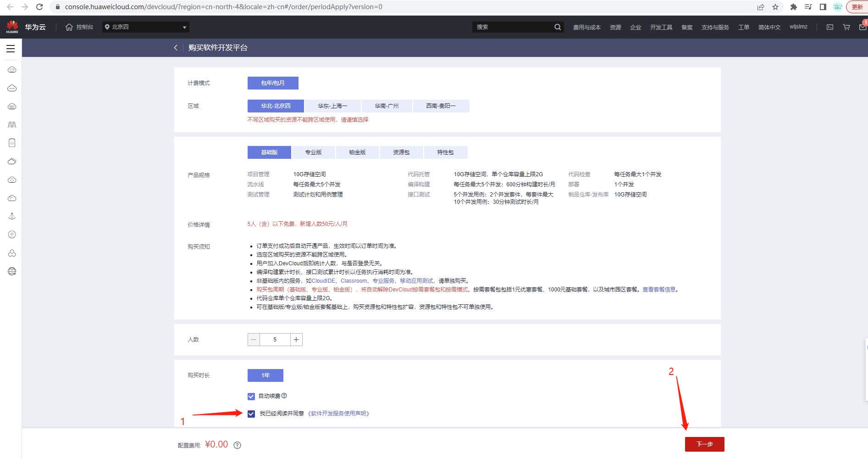Image resolution: width=868 pixels, height=459 pixels.
Task: Open the wljslmz account menu
Action: coord(798,27)
